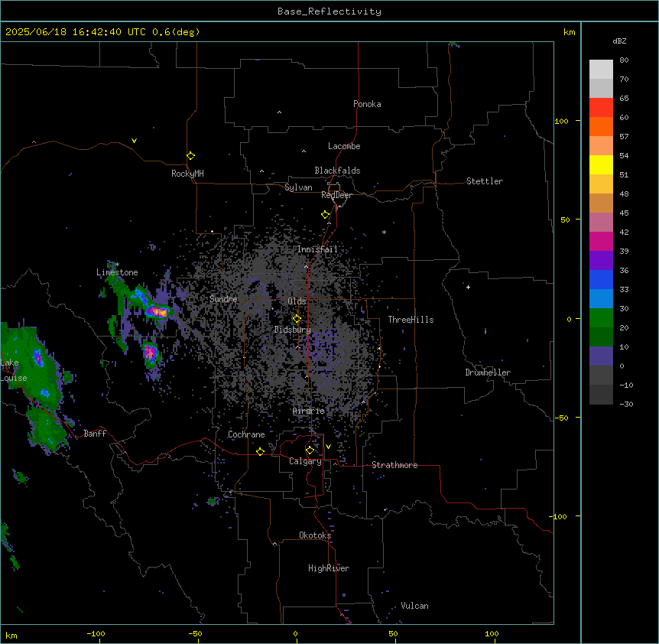Click the Blackfalds city label

[x=337, y=171]
